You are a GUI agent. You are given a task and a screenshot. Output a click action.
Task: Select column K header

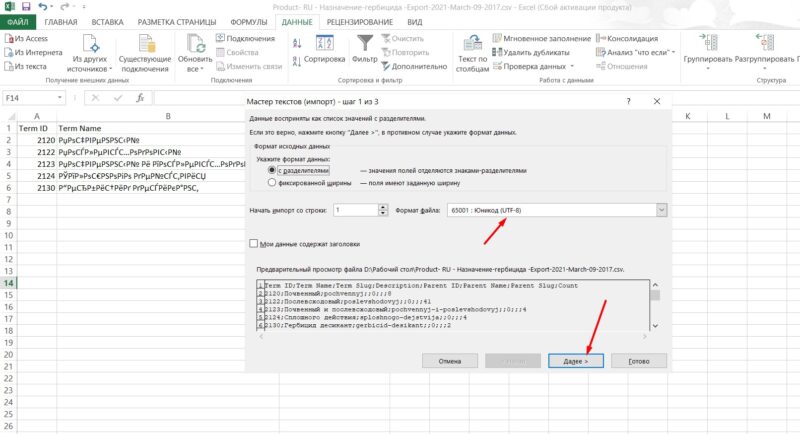[x=688, y=116]
